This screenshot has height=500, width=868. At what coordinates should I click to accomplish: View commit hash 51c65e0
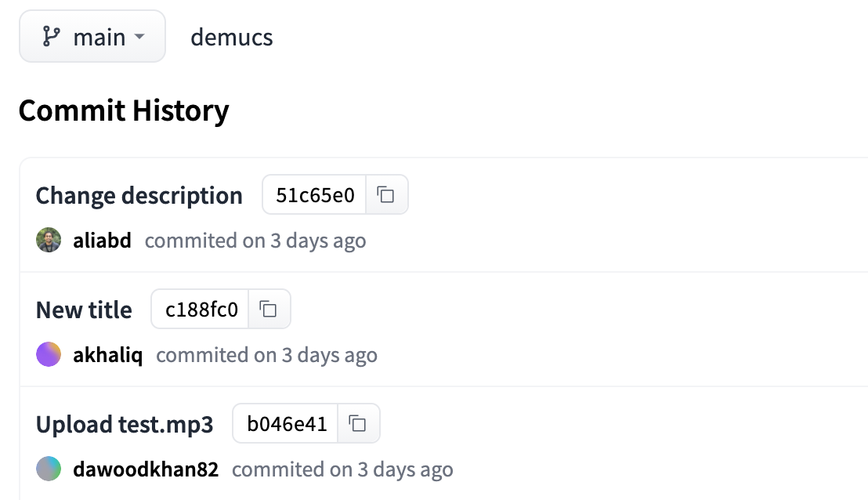click(x=314, y=195)
